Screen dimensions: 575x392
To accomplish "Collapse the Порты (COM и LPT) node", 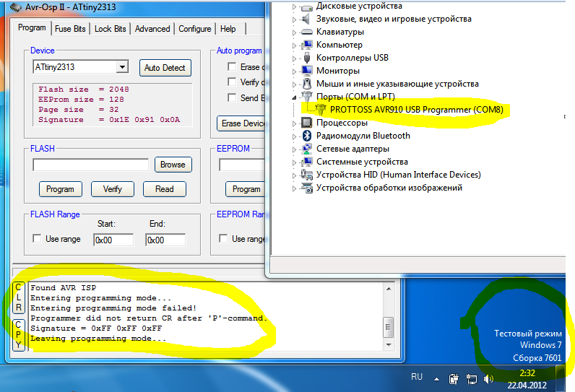I will (294, 97).
